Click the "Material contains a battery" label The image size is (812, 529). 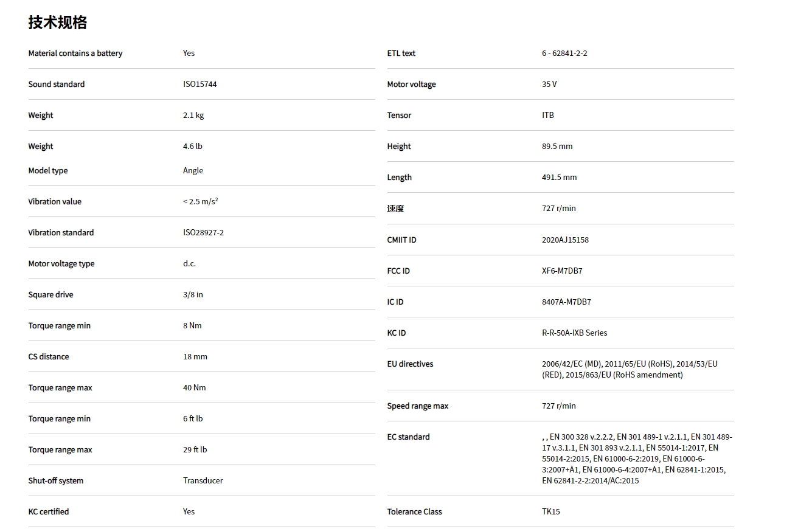[75, 54]
